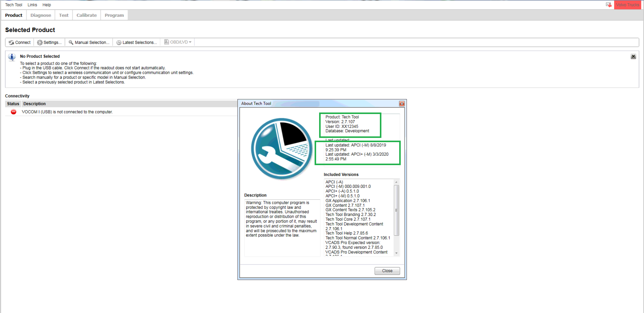Click the red not-connected status icon

pyautogui.click(x=13, y=112)
